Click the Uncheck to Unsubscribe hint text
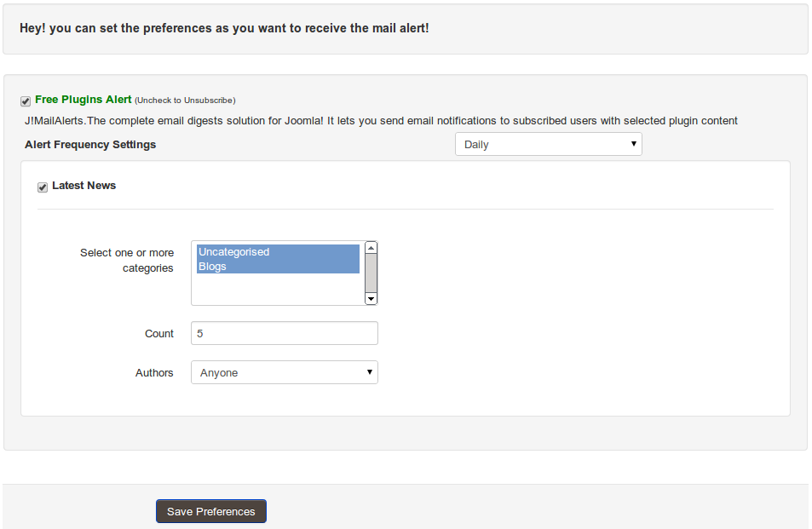Screen dimensions: 812x529 (x=185, y=101)
